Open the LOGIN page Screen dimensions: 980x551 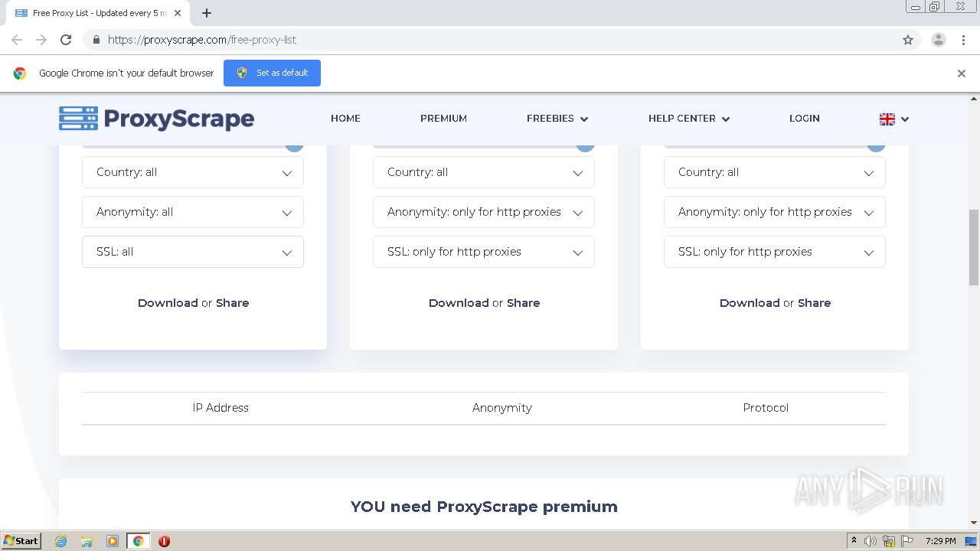pos(804,119)
